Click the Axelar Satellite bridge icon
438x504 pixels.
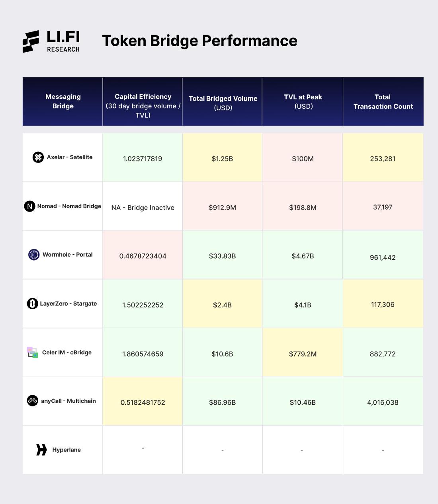(x=38, y=157)
